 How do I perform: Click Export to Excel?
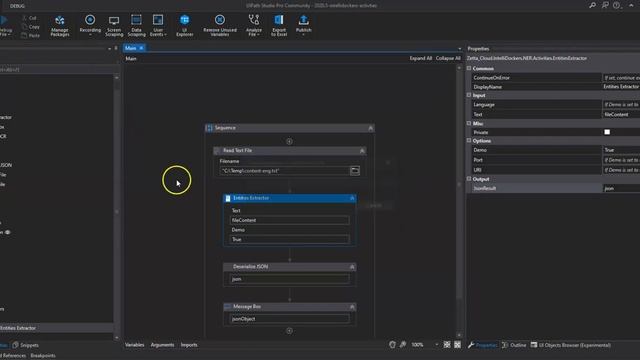(x=279, y=26)
